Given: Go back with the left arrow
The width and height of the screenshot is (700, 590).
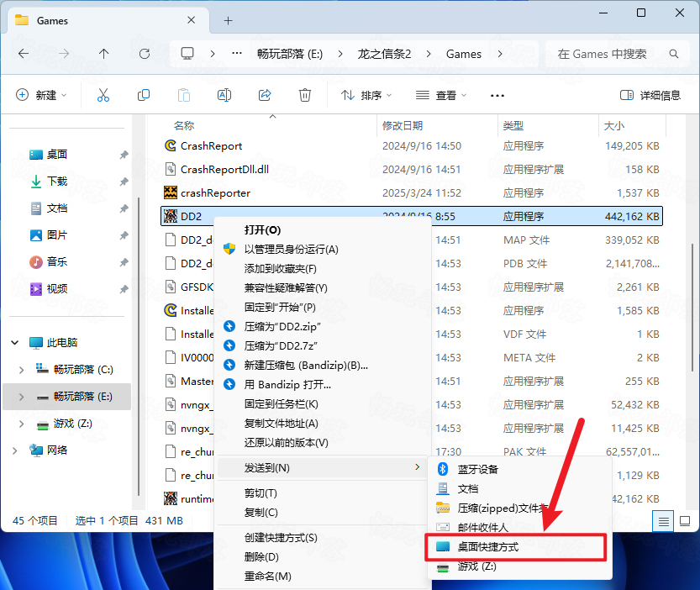Looking at the screenshot, I should click(x=24, y=54).
